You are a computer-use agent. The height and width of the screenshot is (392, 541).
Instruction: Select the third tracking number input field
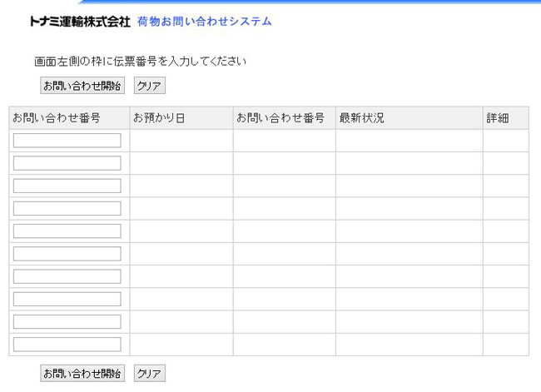point(67,186)
